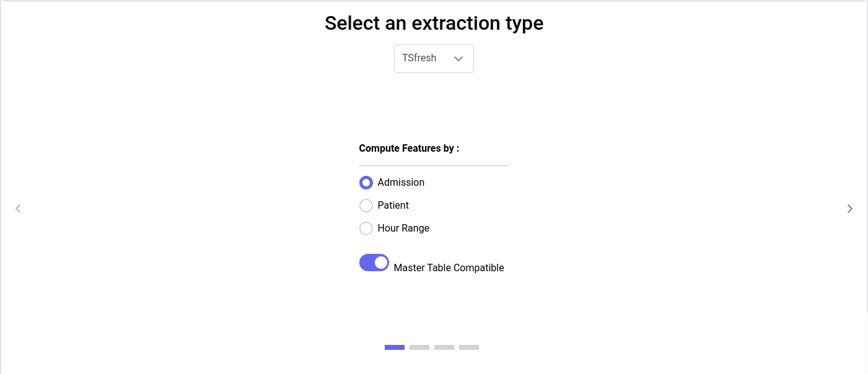The width and height of the screenshot is (868, 374).
Task: Select the Admission radio button
Action: 366,183
